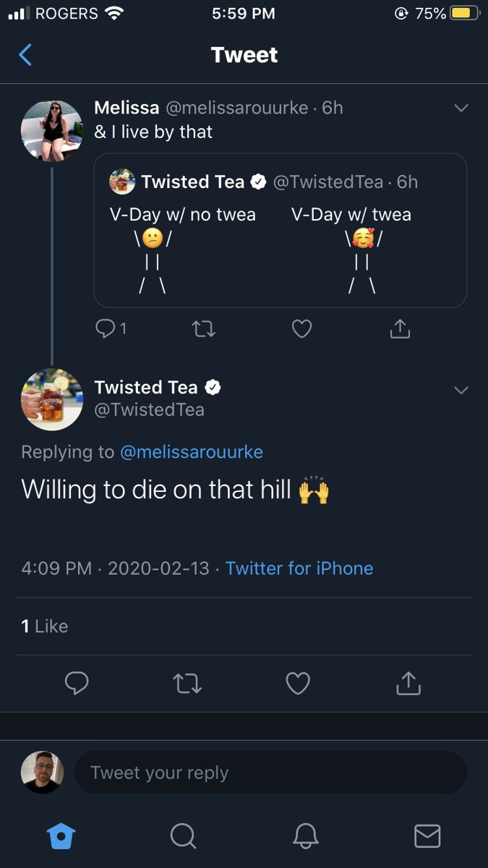Screen dimensions: 488x868
Task: Expand options chevron on Twisted Tea tweet
Action: (x=461, y=390)
